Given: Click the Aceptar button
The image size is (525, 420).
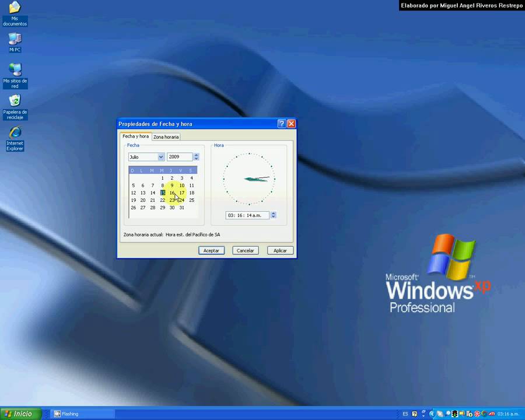Looking at the screenshot, I should click(211, 250).
